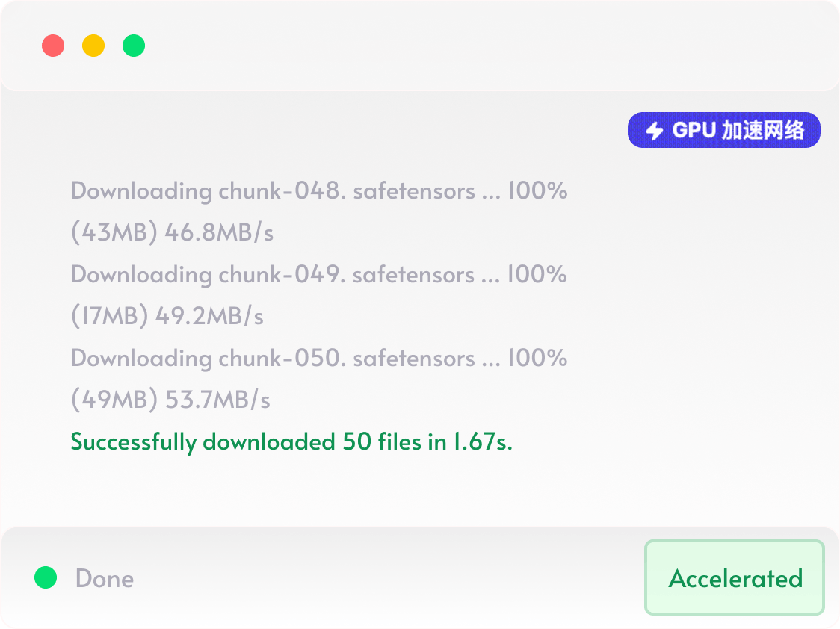Click the 100% progress text for chunk-050
Viewport: 840px width, 629px height.
[537, 359]
